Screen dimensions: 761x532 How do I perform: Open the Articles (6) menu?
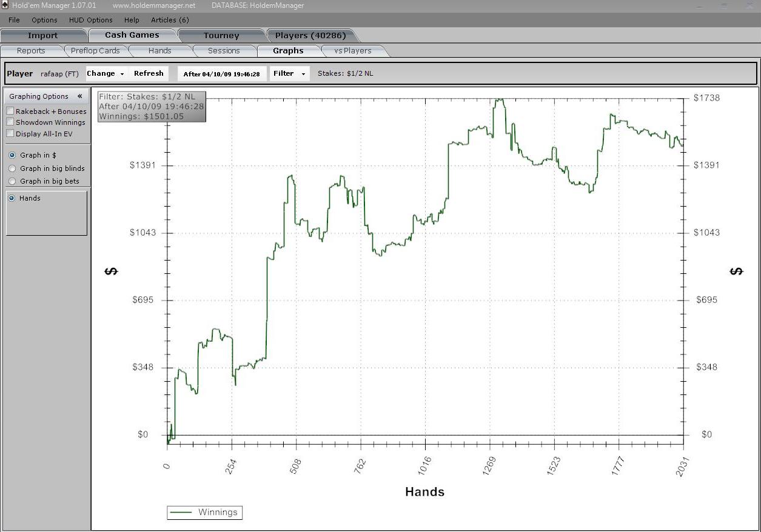coord(170,20)
